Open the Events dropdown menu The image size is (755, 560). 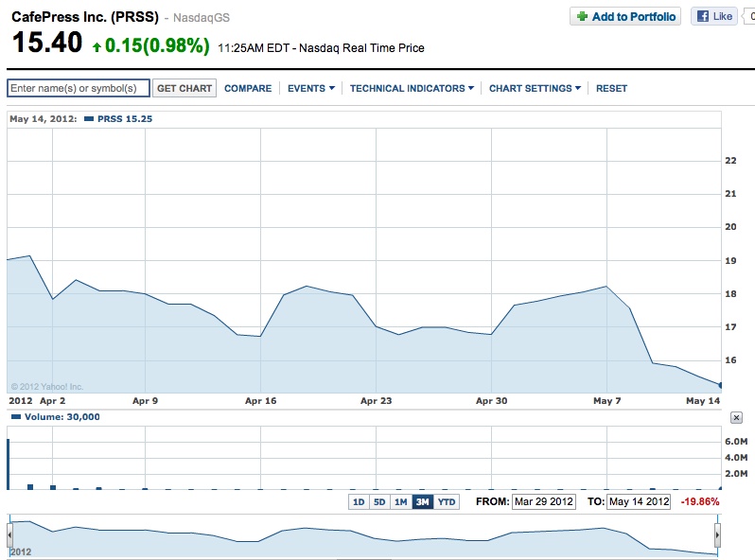pos(311,89)
